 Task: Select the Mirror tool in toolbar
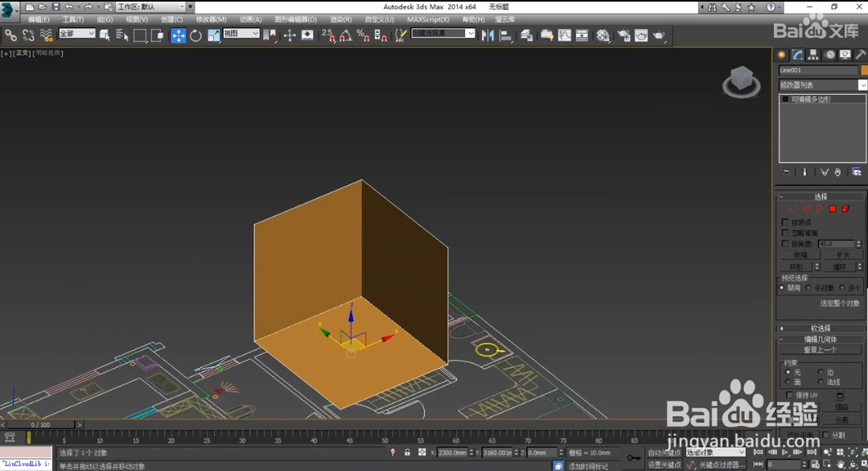(x=487, y=35)
